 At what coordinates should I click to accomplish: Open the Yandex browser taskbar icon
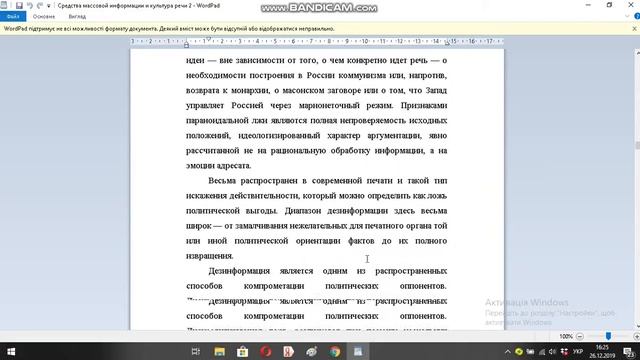point(289,351)
